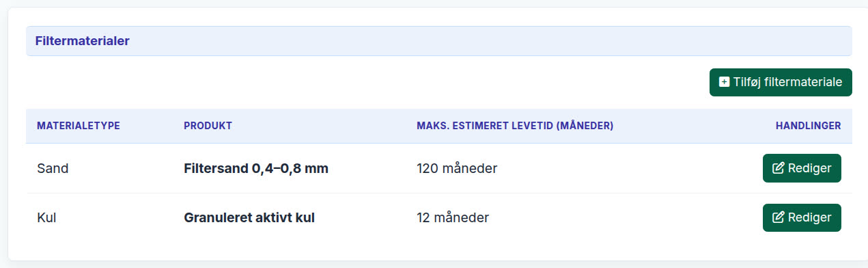868x268 pixels.
Task: Click the MAKS. ESTIMERET LEVETID column header
Action: (x=515, y=126)
